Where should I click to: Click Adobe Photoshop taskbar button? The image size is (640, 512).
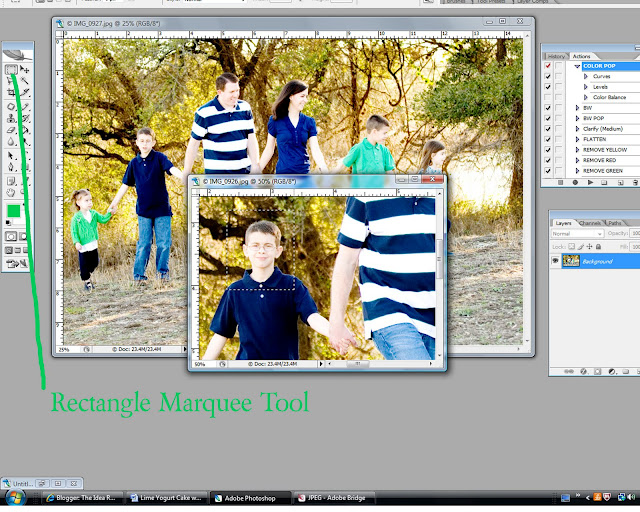coord(250,498)
